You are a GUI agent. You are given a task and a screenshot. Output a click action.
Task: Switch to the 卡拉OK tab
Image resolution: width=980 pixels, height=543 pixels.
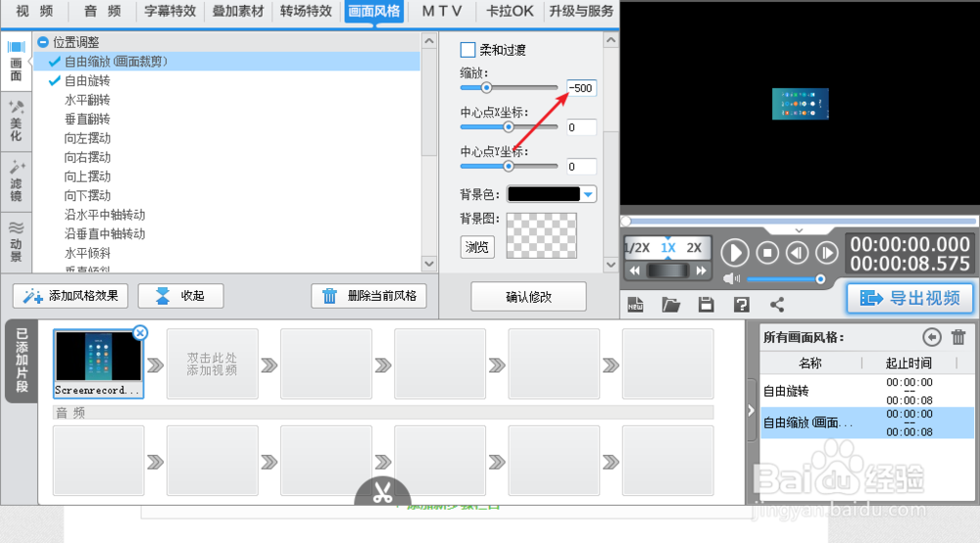tap(510, 11)
